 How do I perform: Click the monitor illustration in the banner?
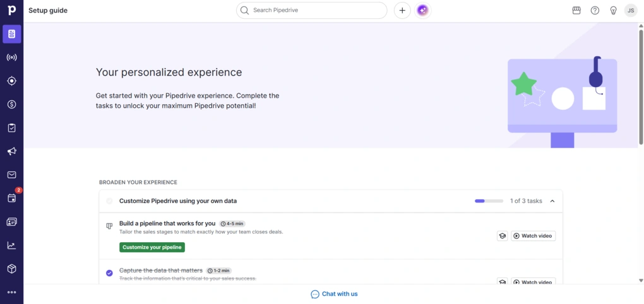563,103
